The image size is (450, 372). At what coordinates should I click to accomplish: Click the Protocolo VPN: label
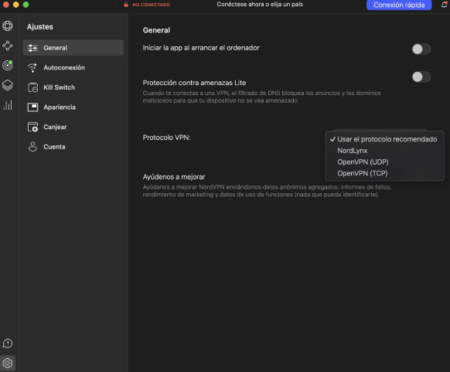coord(166,138)
